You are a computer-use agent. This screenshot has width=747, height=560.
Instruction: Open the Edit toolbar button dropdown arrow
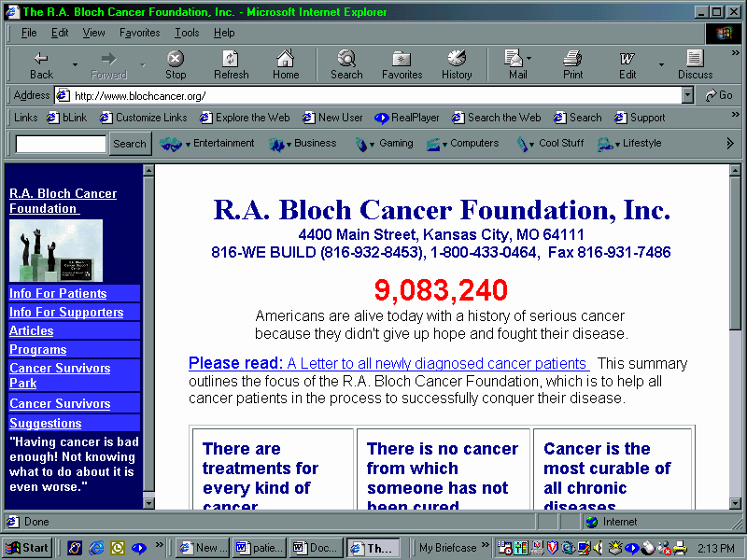[661, 64]
